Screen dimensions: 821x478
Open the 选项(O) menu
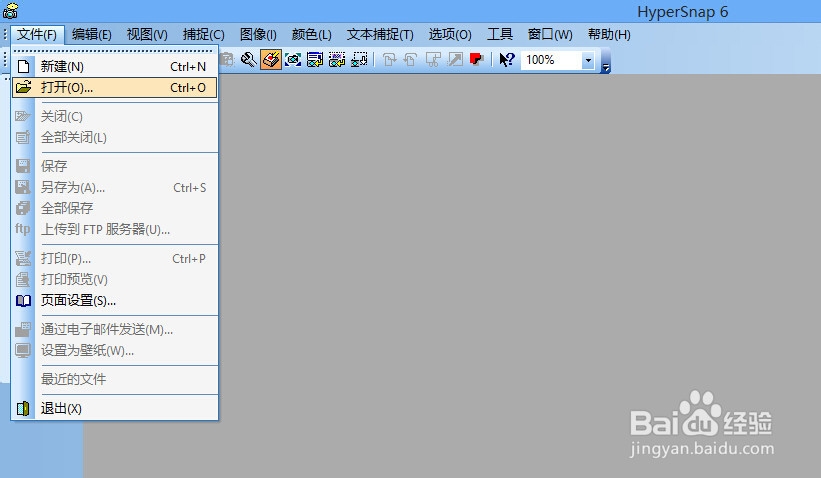(450, 35)
